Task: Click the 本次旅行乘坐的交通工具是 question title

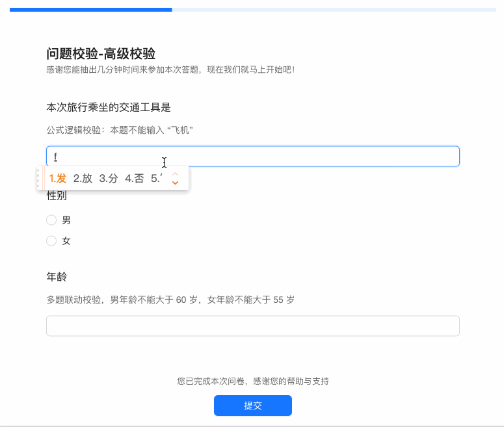Action: pyautogui.click(x=109, y=107)
